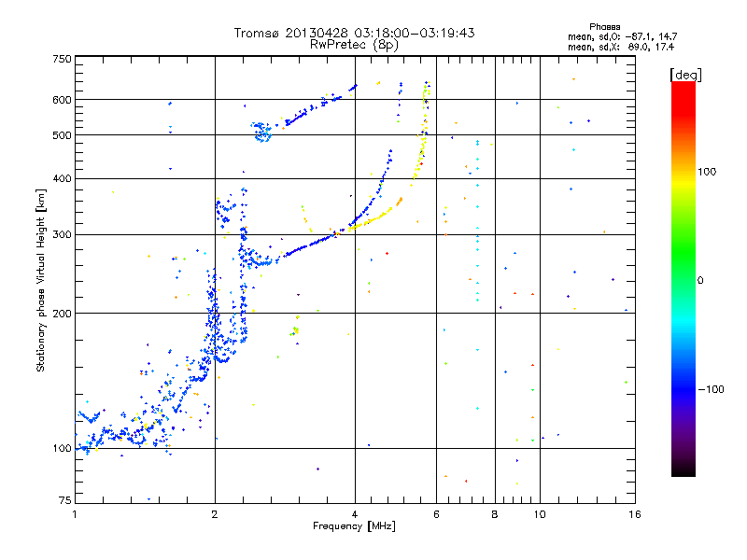Screen dimensions: 747x560
Task: Click the 'Frequency [MHz]' axis label
Action: (354, 526)
